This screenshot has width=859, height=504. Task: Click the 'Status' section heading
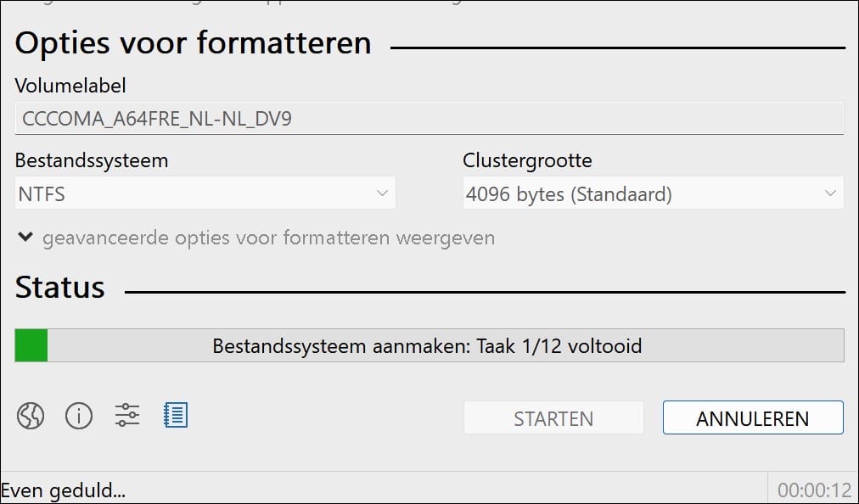tap(60, 288)
